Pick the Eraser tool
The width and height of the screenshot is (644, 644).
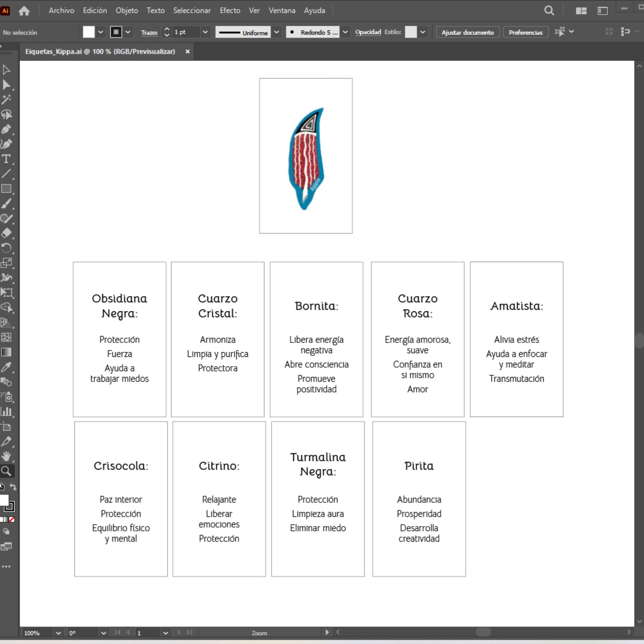click(7, 233)
